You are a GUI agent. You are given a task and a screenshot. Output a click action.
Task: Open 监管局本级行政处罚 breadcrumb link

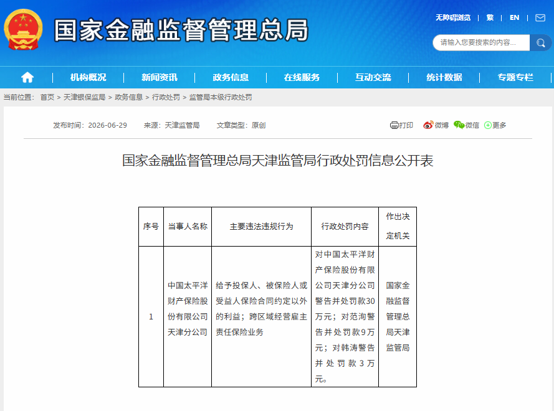[220, 97]
